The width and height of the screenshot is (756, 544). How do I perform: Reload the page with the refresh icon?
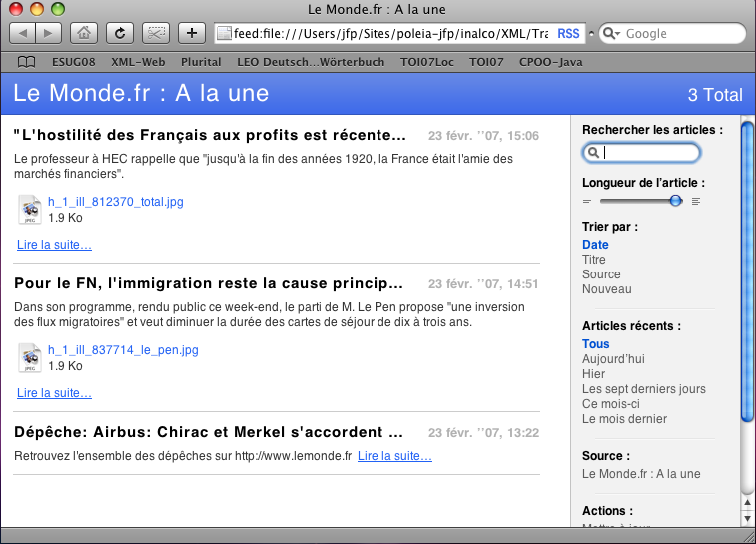(x=120, y=33)
